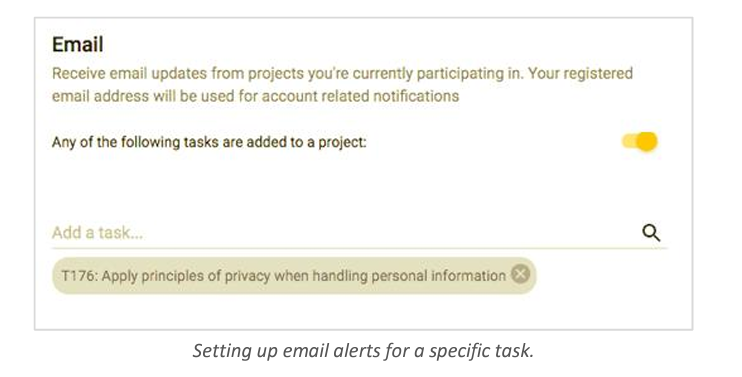Click the pale track of the toggle switch

pyautogui.click(x=630, y=141)
